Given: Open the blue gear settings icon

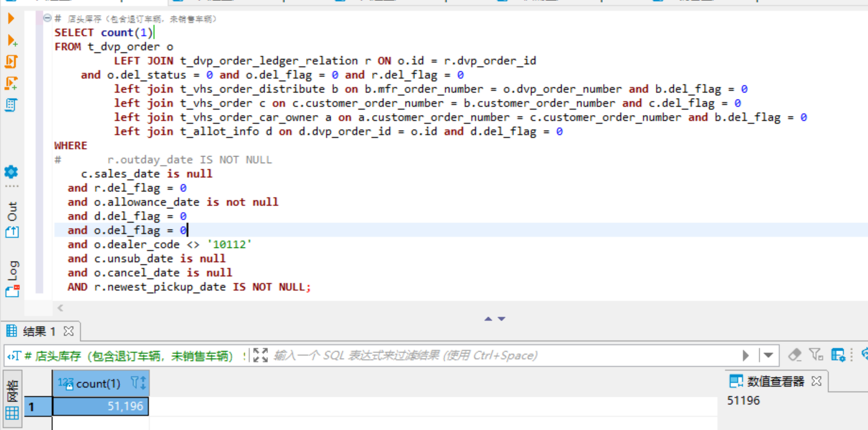Looking at the screenshot, I should pyautogui.click(x=11, y=172).
